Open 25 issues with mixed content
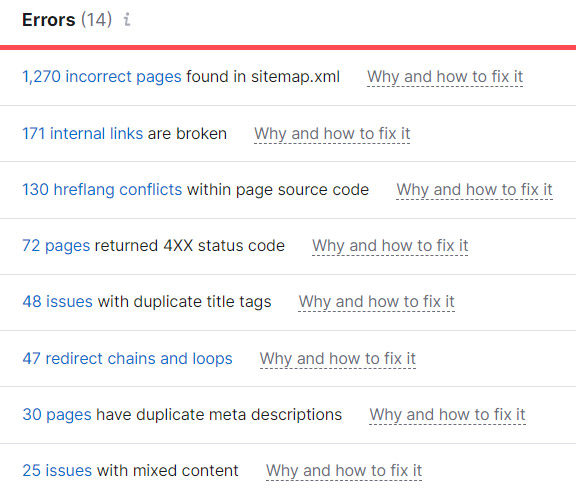Viewport: 576px width, 496px height. coord(57,471)
